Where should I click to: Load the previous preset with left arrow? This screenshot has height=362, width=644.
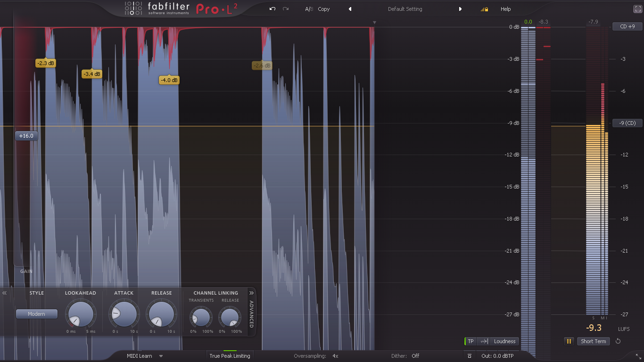[x=350, y=9]
